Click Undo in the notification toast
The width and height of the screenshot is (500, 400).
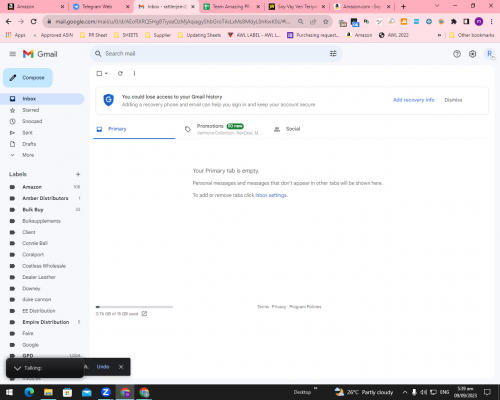click(x=103, y=367)
